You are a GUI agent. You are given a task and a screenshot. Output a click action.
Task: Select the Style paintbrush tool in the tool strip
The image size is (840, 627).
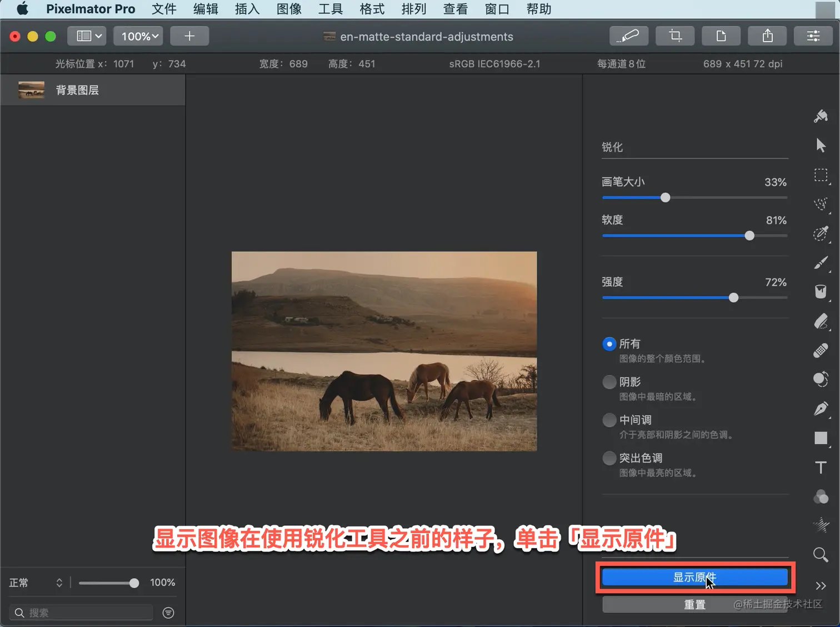(821, 116)
